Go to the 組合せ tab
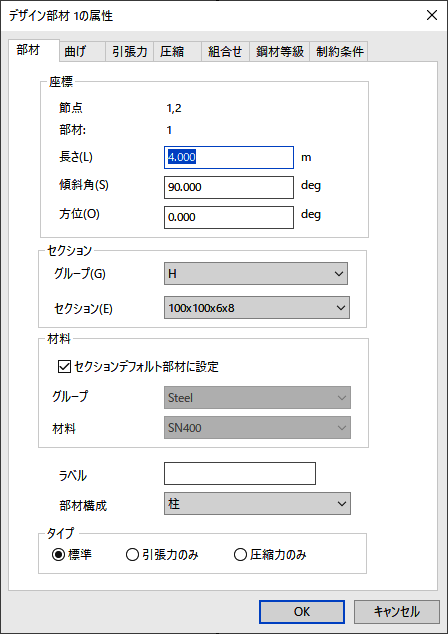448x634 pixels. 225,52
